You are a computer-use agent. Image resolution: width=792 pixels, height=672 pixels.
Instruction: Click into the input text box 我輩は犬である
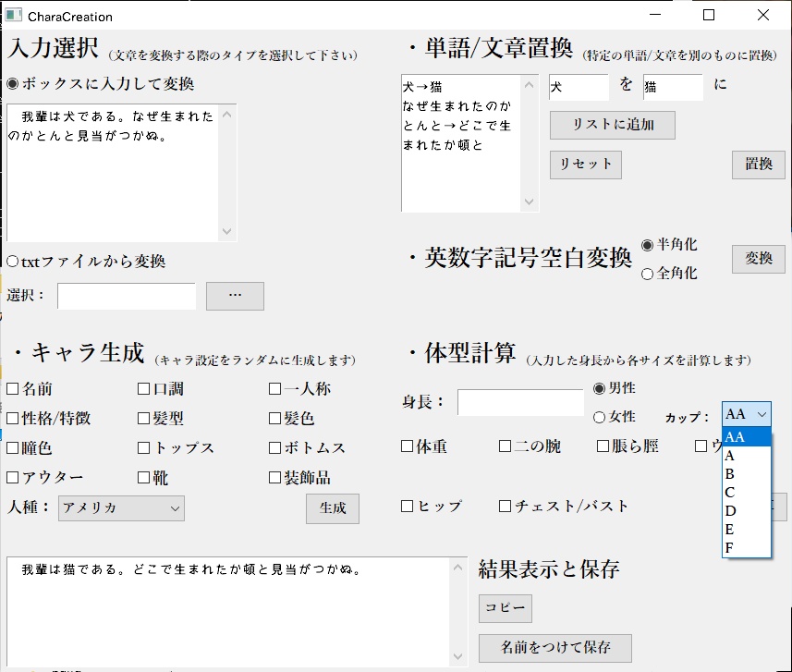click(113, 173)
